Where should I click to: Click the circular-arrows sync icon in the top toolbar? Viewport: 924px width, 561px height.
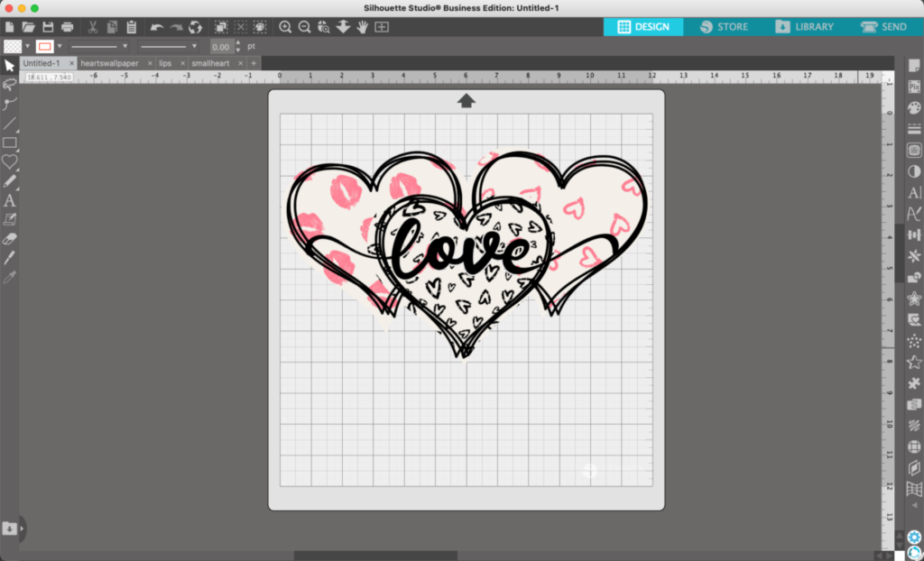(195, 27)
